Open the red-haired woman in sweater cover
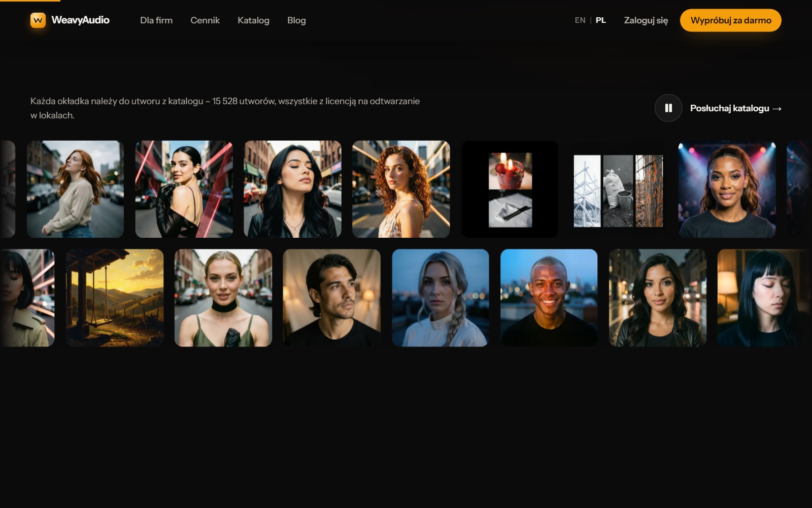The width and height of the screenshot is (812, 508). (75, 189)
